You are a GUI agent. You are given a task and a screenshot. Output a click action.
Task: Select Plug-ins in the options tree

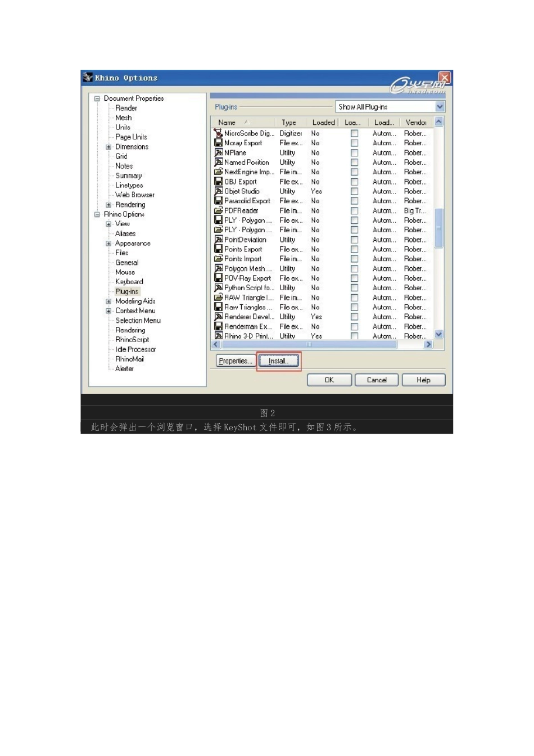pyautogui.click(x=126, y=291)
